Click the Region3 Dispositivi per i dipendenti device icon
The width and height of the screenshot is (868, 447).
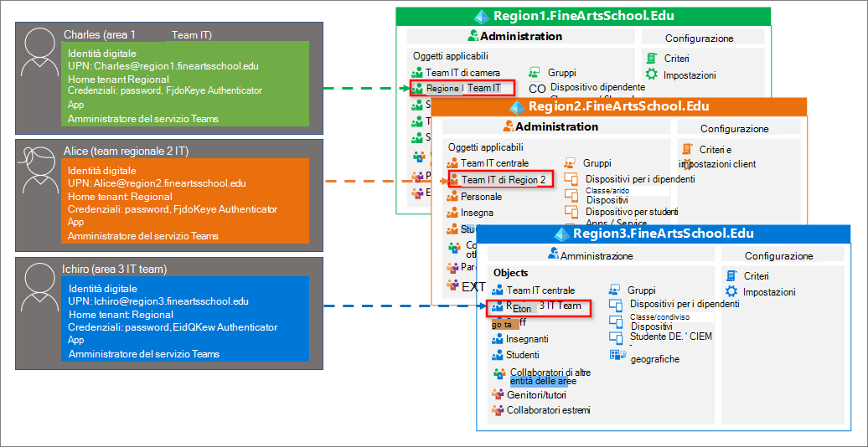pyautogui.click(x=616, y=305)
